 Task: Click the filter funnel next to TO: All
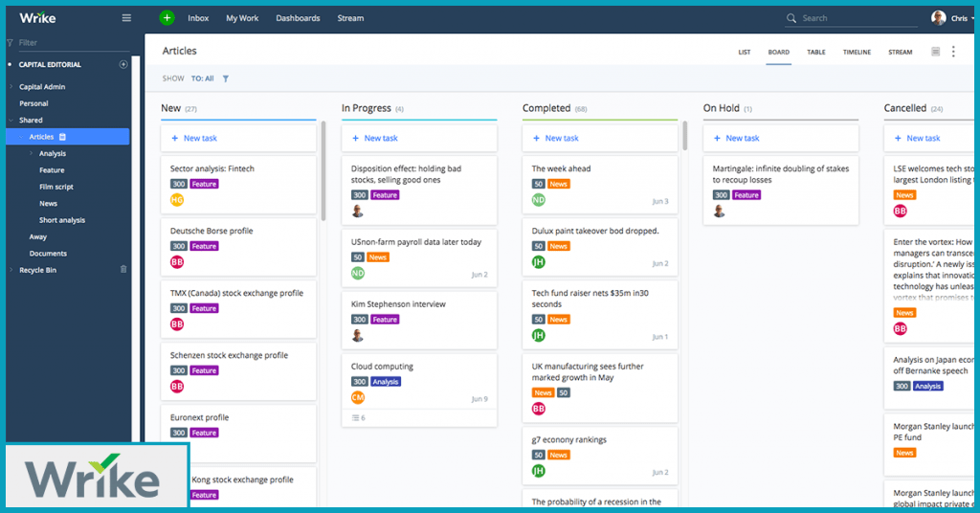pos(226,78)
